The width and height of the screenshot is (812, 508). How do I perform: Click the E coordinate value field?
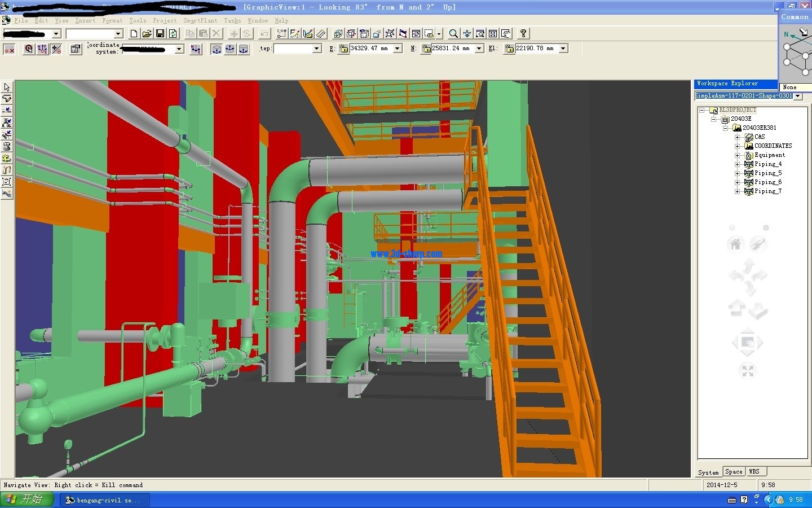click(x=370, y=49)
